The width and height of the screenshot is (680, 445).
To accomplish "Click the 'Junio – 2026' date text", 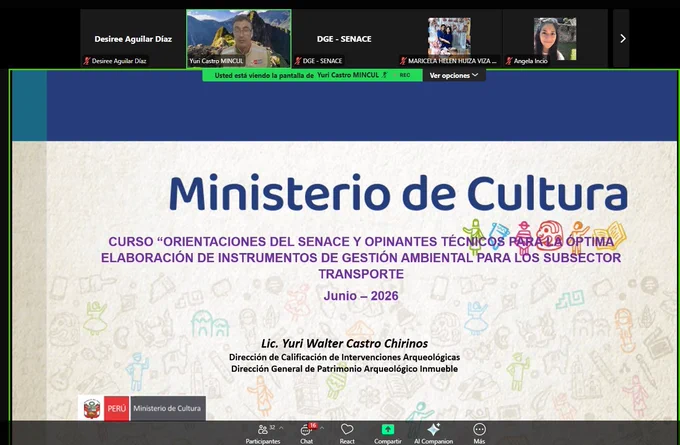I will point(361,296).
